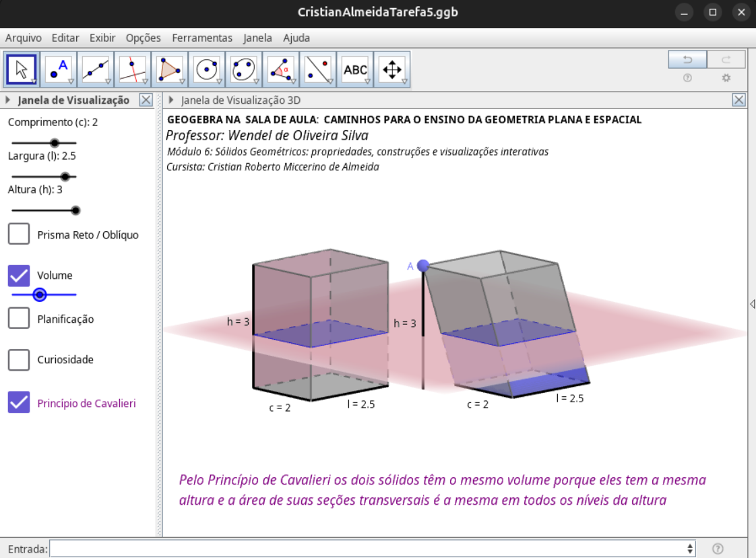Pick the Polygon tool

point(170,69)
